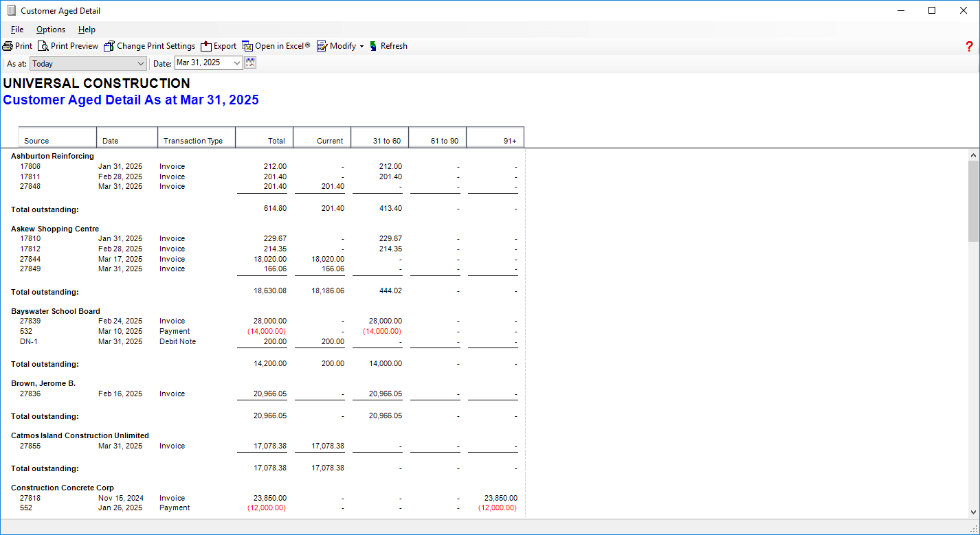Select the Bayswater School Board customer name
Viewport: 980px width, 535px height.
point(56,311)
